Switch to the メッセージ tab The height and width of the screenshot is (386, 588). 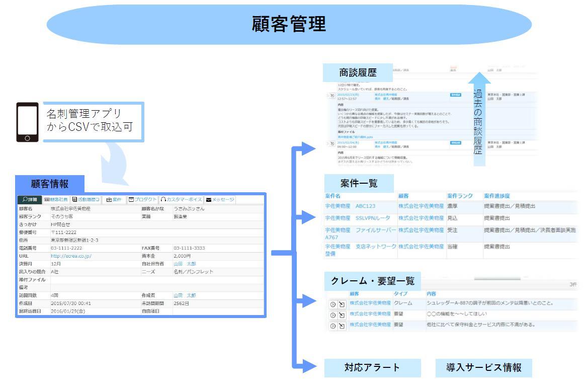point(221,200)
